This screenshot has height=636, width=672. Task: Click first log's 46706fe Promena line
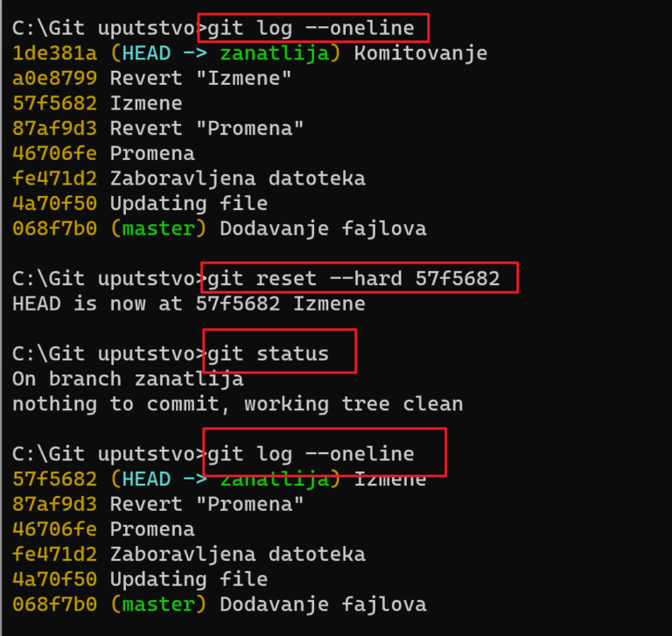coord(103,154)
